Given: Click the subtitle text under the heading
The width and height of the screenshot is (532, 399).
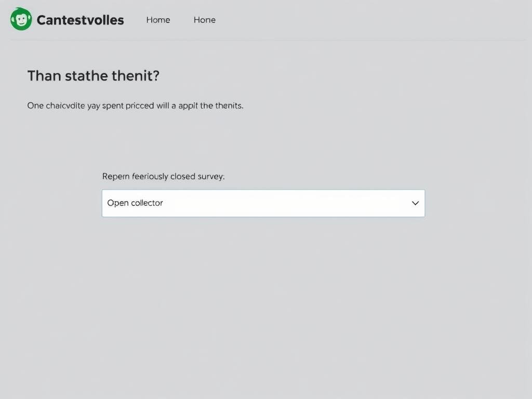Looking at the screenshot, I should 135,105.
